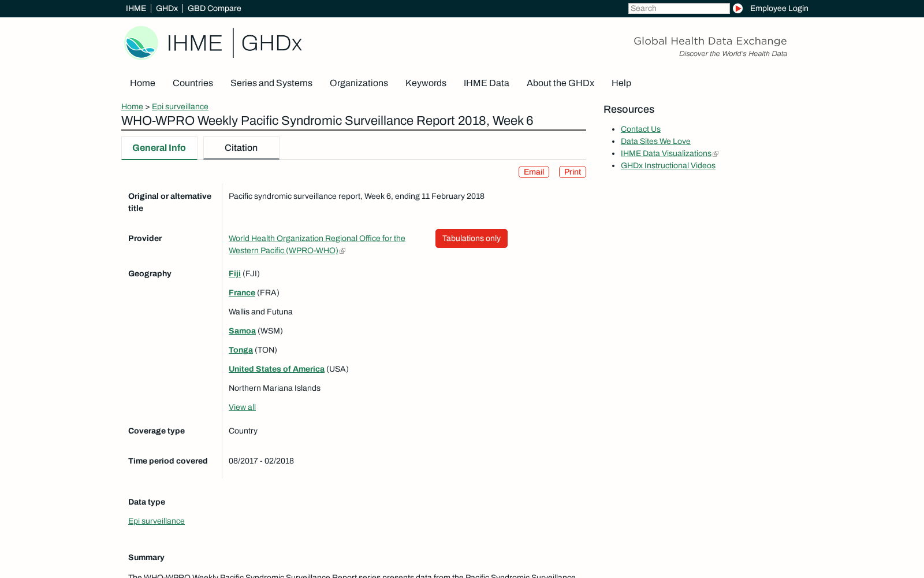924x578 pixels.
Task: Go to Employee Login
Action: click(779, 8)
